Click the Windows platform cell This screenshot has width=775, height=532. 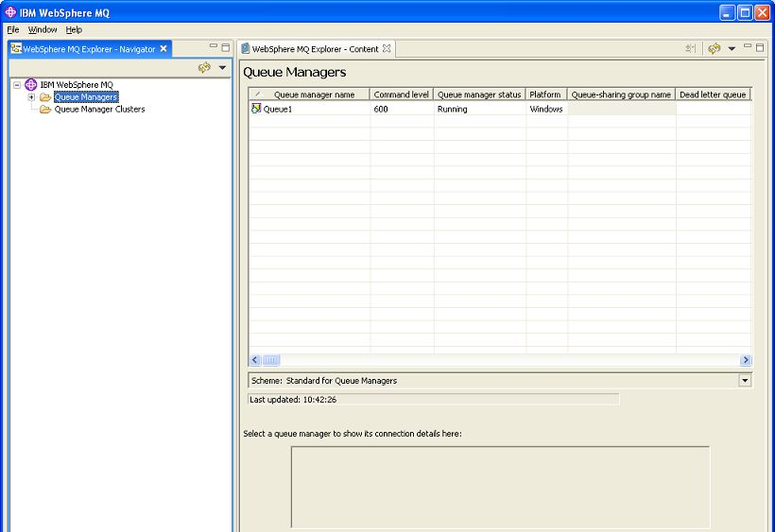pyautogui.click(x=545, y=109)
